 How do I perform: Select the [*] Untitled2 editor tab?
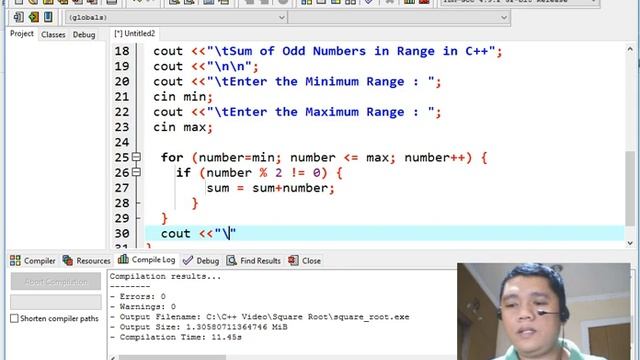[134, 34]
